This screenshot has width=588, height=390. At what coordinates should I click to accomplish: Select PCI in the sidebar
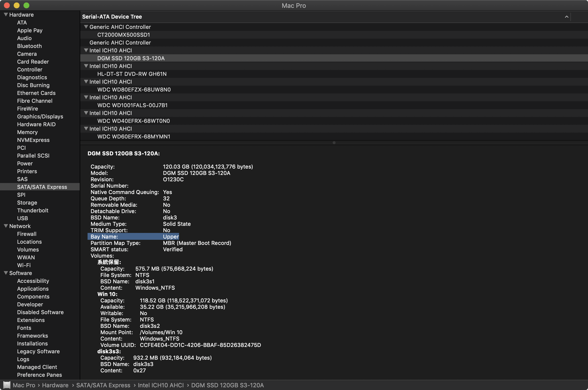coord(21,148)
